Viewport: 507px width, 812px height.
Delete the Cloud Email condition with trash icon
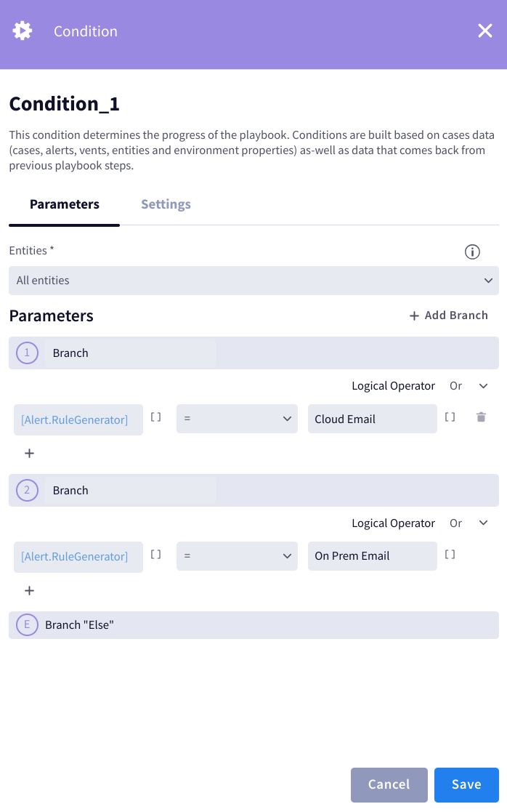click(x=481, y=417)
